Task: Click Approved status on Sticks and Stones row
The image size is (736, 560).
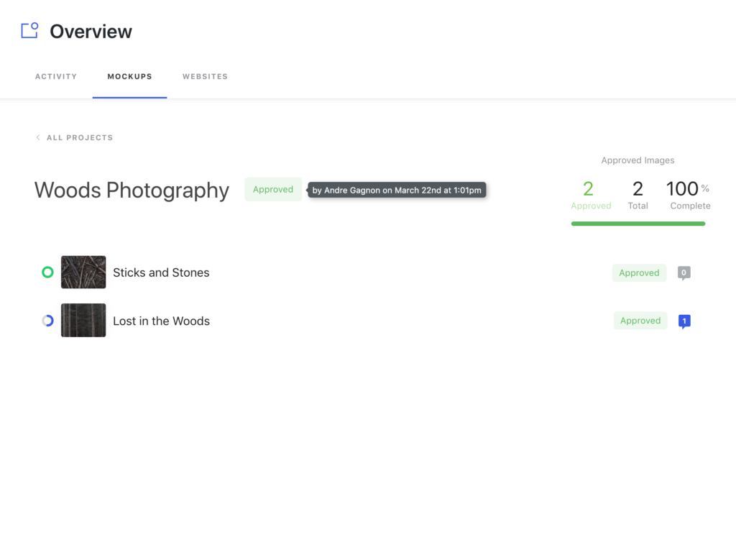Action: pos(639,273)
